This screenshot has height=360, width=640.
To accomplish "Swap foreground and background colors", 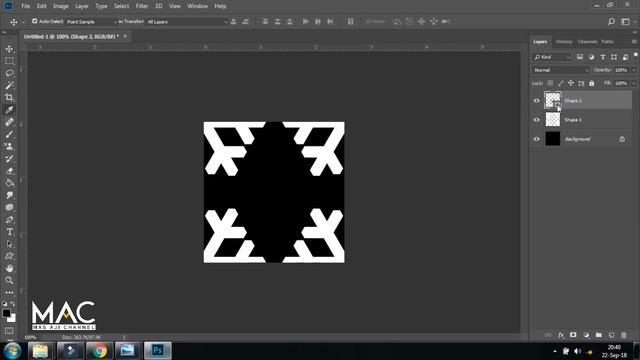I will [x=13, y=304].
